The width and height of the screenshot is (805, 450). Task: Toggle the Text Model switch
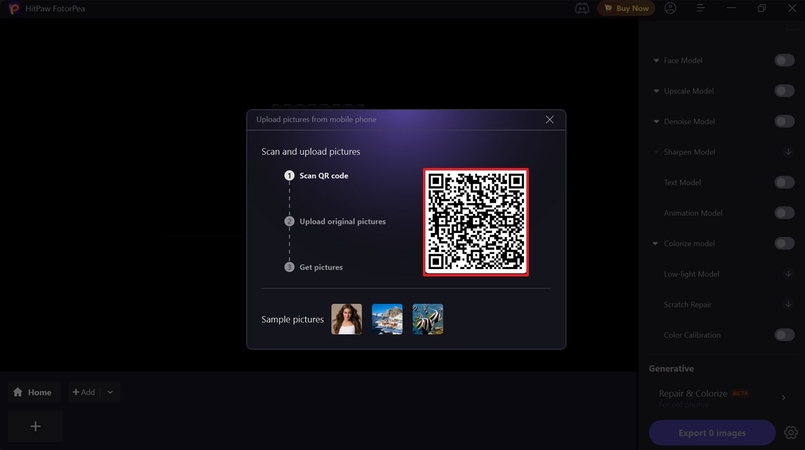[x=784, y=182]
